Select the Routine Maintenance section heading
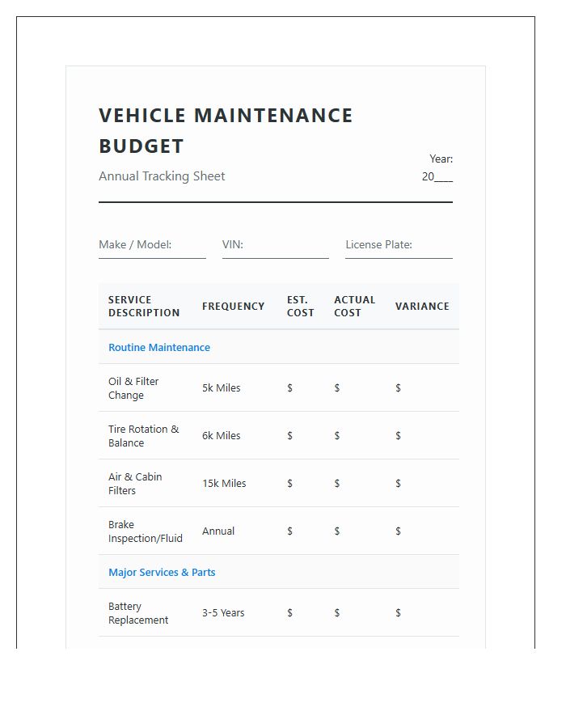The width and height of the screenshot is (566, 728). click(159, 347)
